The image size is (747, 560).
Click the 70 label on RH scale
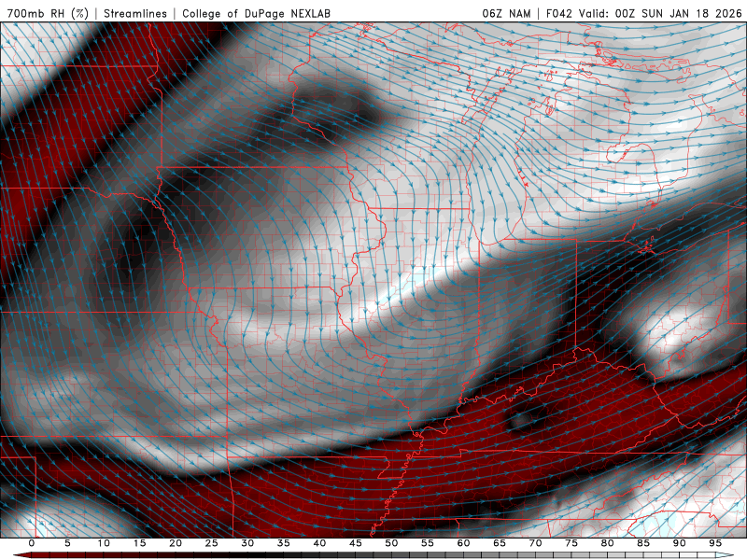pyautogui.click(x=535, y=543)
